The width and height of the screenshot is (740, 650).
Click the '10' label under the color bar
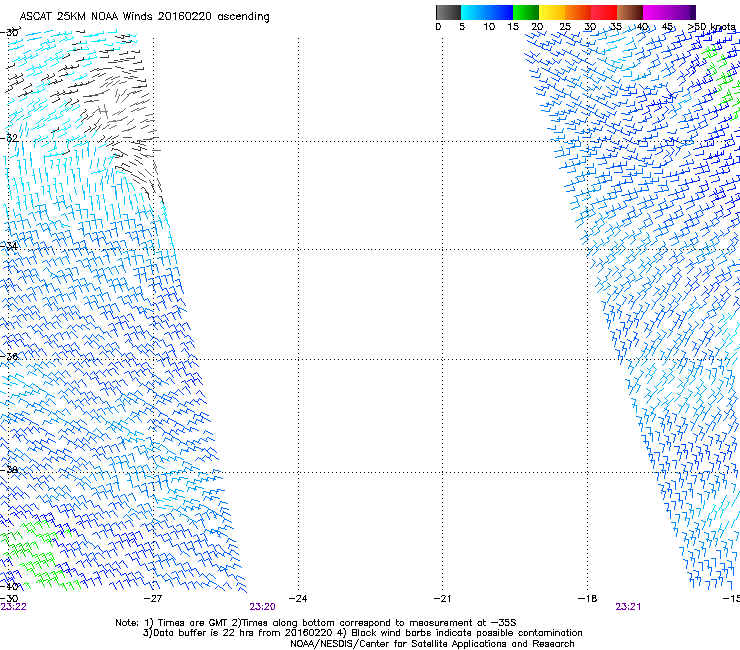coord(489,27)
